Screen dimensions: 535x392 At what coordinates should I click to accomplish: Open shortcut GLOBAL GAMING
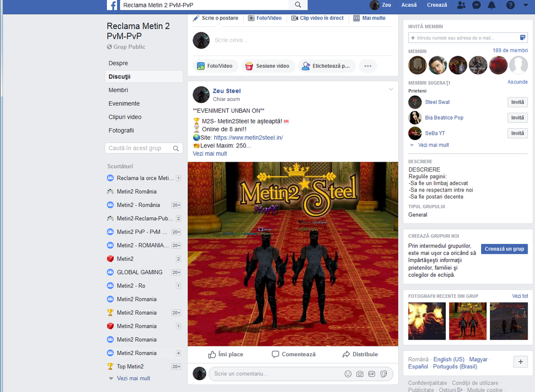click(x=144, y=272)
